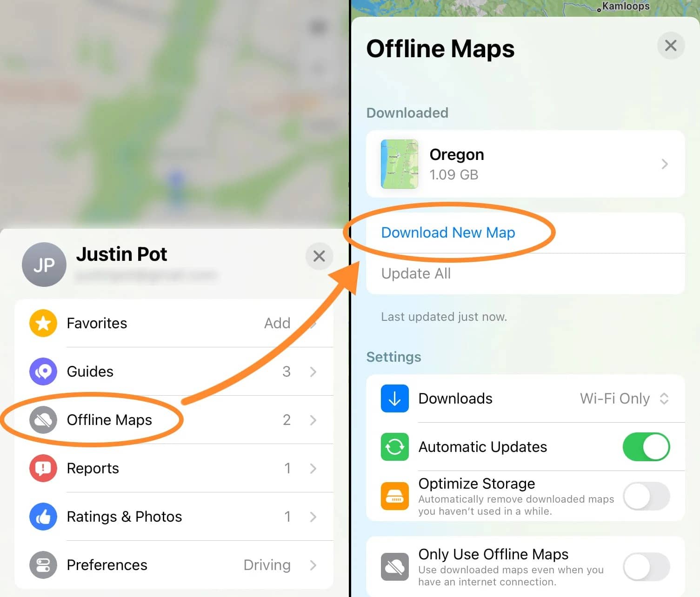Tap Download New Map link

(448, 232)
